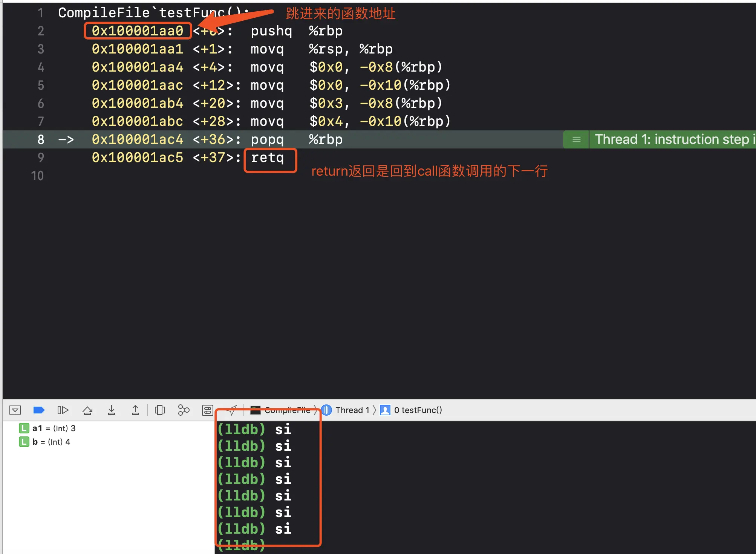Click address 0x100001aa0 on line 2
This screenshot has width=756, height=554.
point(138,31)
